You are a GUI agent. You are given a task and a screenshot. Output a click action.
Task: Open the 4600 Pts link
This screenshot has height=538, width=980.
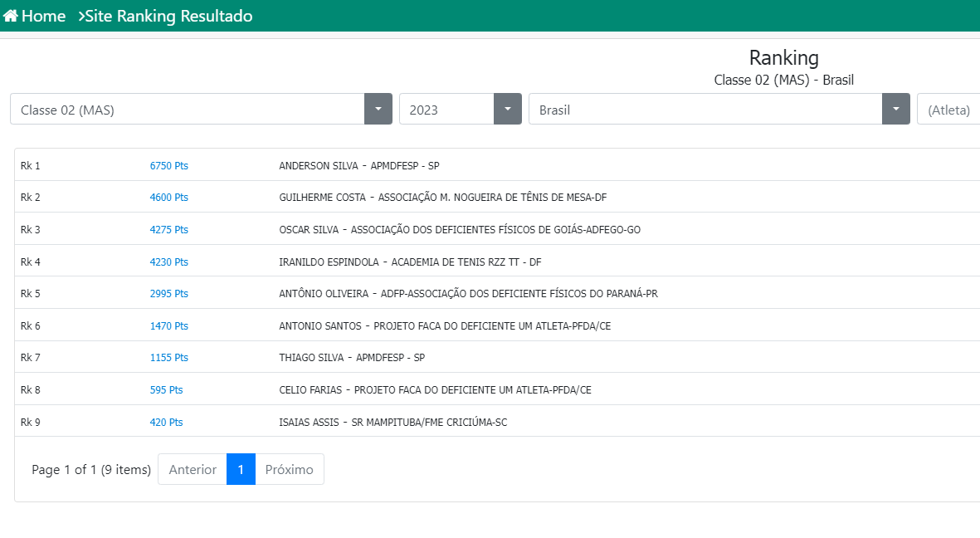coord(169,198)
